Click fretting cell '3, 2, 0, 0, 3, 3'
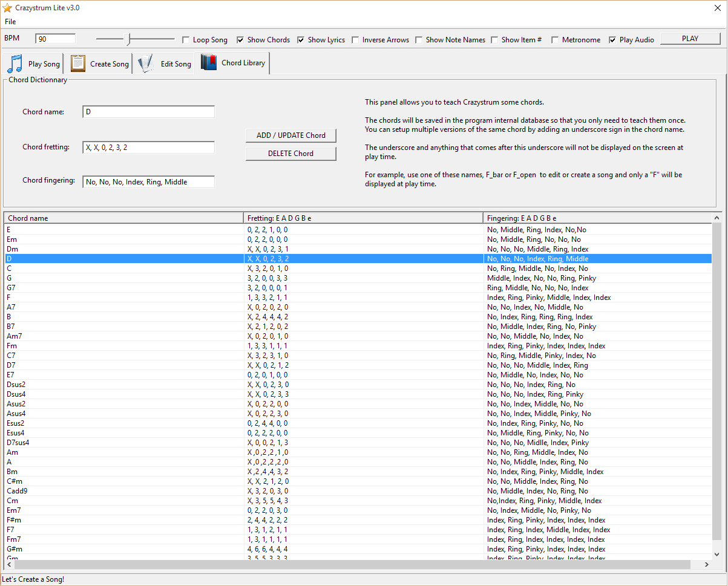The height and width of the screenshot is (586, 728). pos(267,278)
